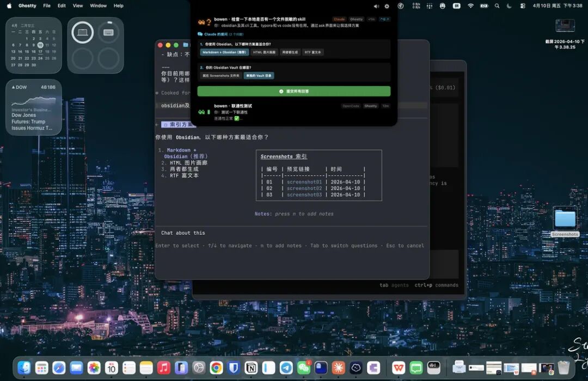Screen dimensions: 588x381
Task: Open the File menu
Action: [47, 5]
